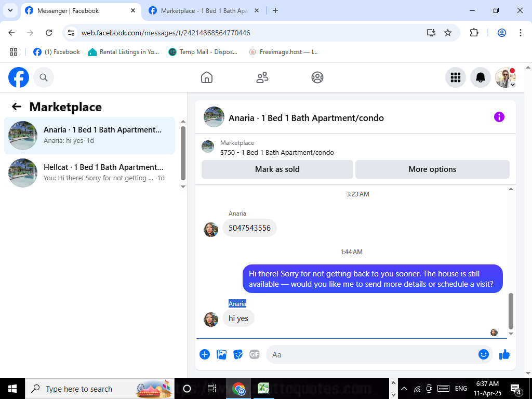This screenshot has height=399, width=532.
Task: Close the Marketplace browser tab
Action: coord(257,11)
